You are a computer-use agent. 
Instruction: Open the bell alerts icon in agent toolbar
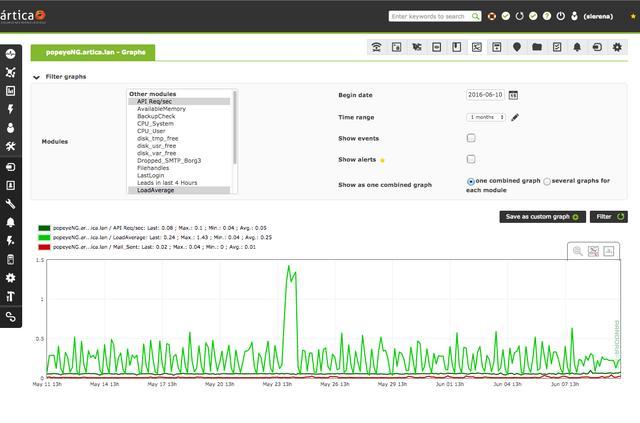click(x=577, y=47)
